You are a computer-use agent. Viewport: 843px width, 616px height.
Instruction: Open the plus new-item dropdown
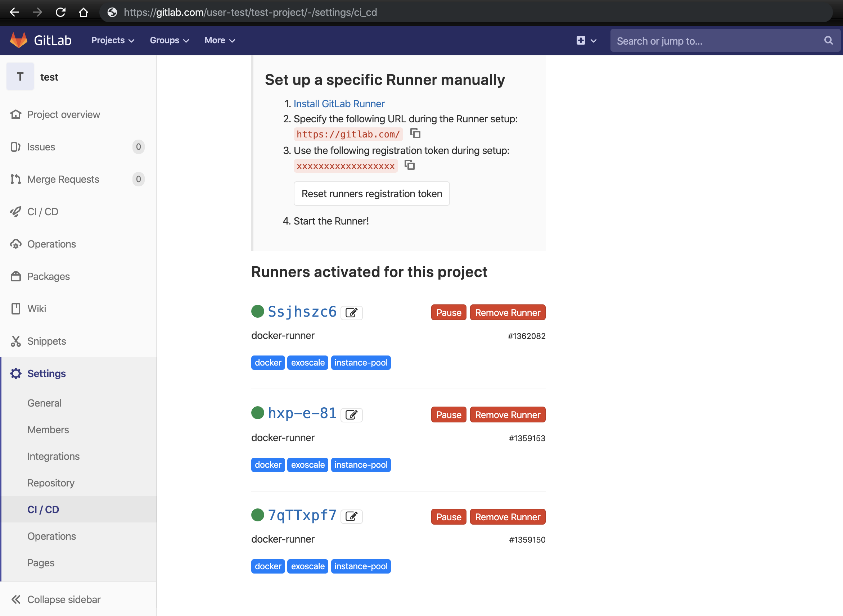tap(586, 40)
